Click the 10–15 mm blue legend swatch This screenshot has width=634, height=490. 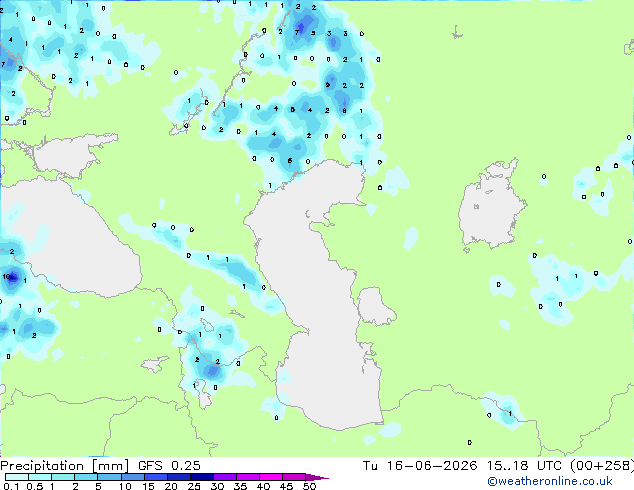pyautogui.click(x=132, y=477)
